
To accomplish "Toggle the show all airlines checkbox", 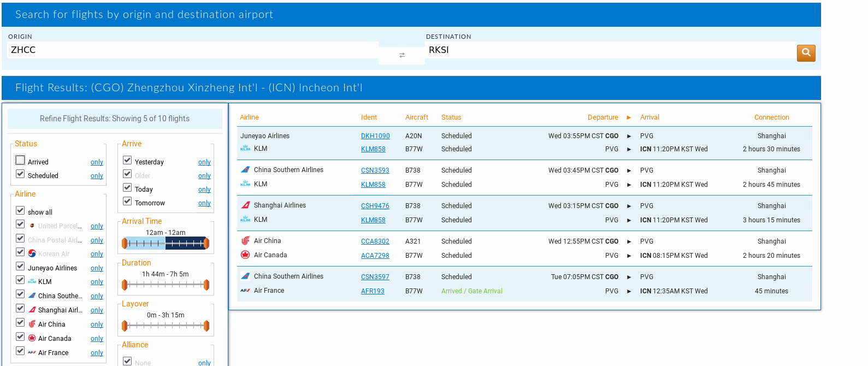I will tap(20, 210).
